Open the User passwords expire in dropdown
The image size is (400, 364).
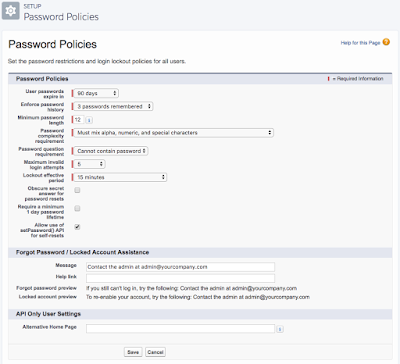coord(96,93)
